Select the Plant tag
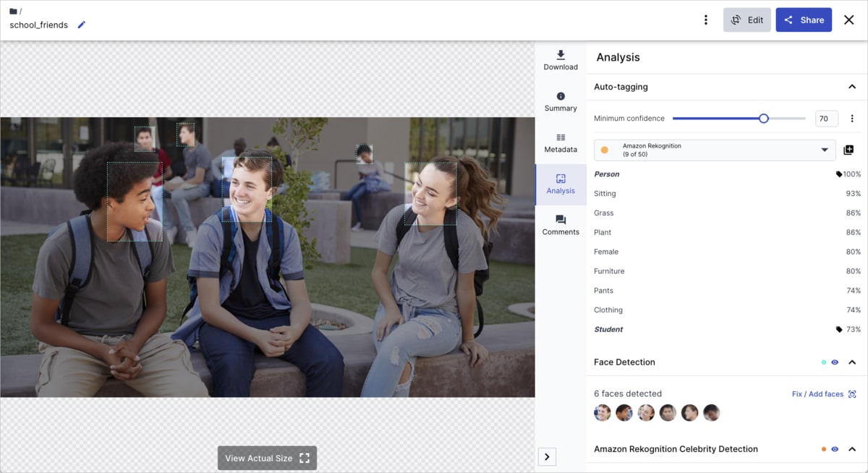Image resolution: width=868 pixels, height=473 pixels. coord(727,232)
